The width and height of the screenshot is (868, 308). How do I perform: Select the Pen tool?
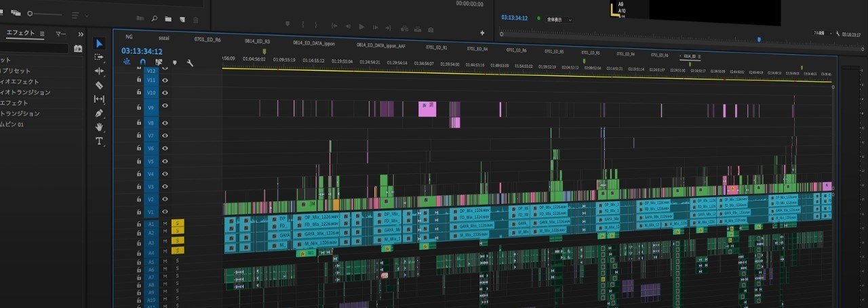pos(100,113)
